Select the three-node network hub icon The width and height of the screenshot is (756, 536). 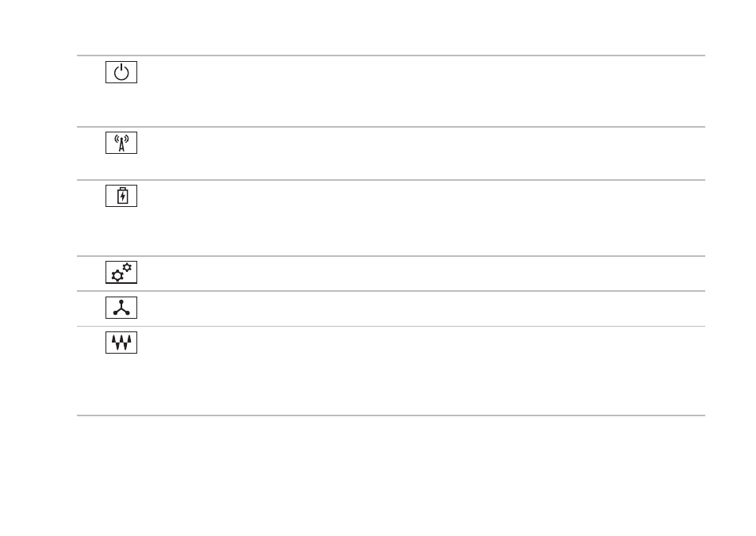121,308
